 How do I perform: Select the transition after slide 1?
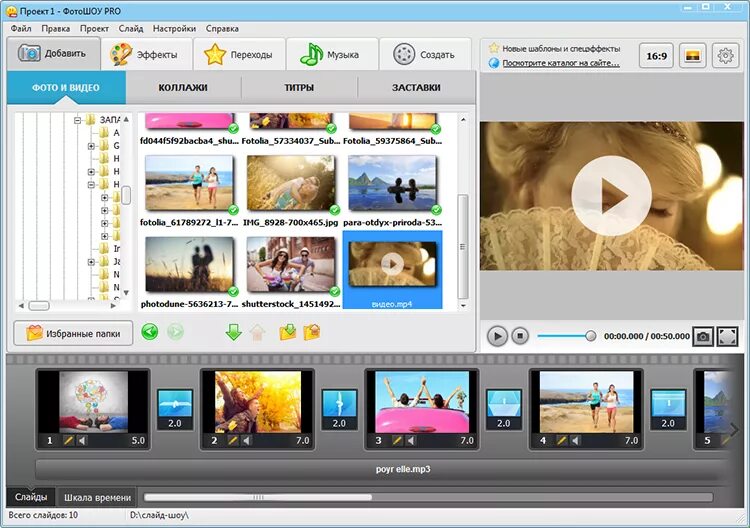coord(175,409)
